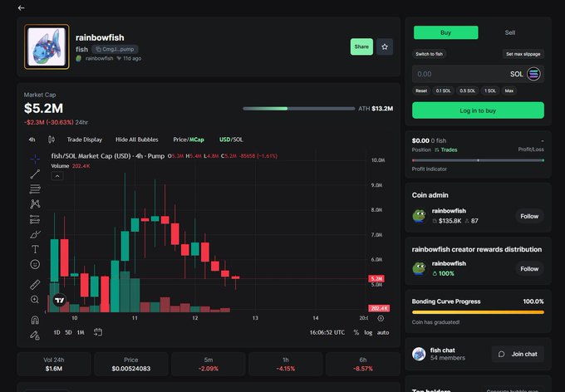The width and height of the screenshot is (565, 392).
Task: Click the Reset amount button
Action: pyautogui.click(x=421, y=91)
